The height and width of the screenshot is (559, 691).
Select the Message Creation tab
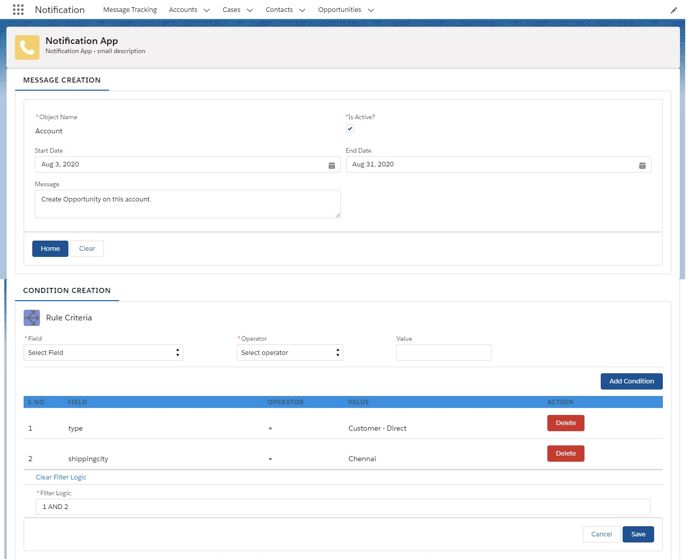coord(62,80)
